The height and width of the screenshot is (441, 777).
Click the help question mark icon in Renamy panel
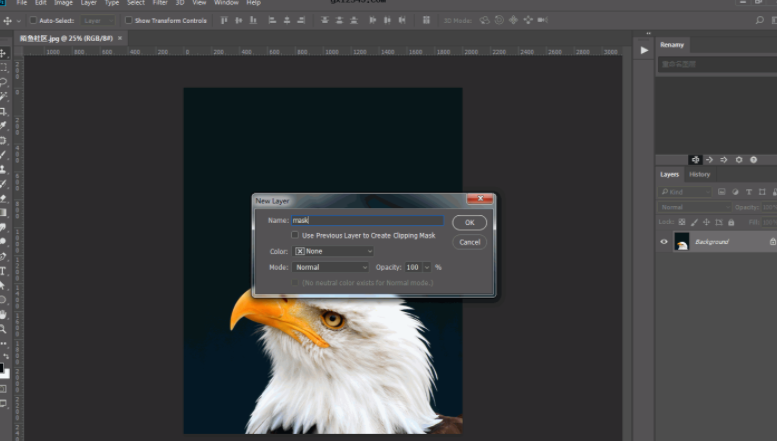tap(753, 160)
